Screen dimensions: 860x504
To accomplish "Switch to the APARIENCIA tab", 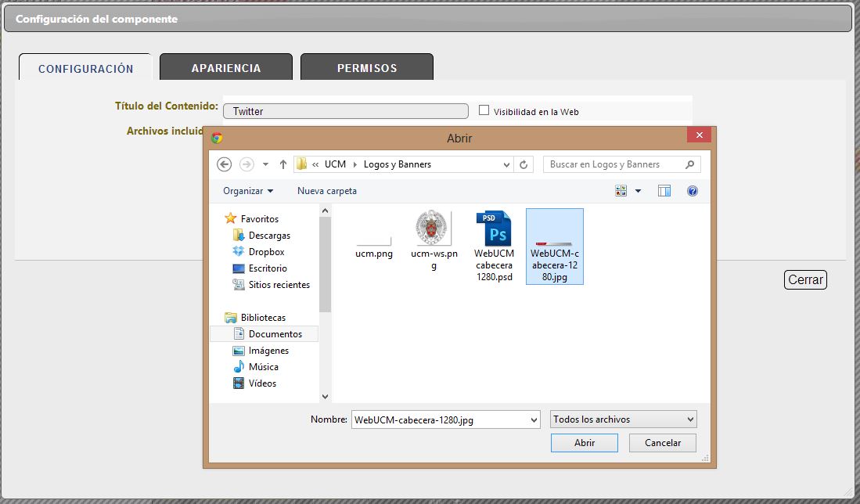I will click(x=226, y=68).
